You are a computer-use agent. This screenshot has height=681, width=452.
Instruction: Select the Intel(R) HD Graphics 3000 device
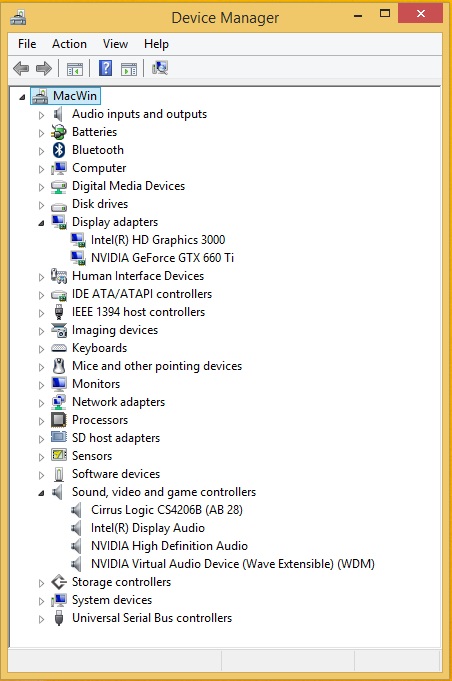[x=158, y=240]
